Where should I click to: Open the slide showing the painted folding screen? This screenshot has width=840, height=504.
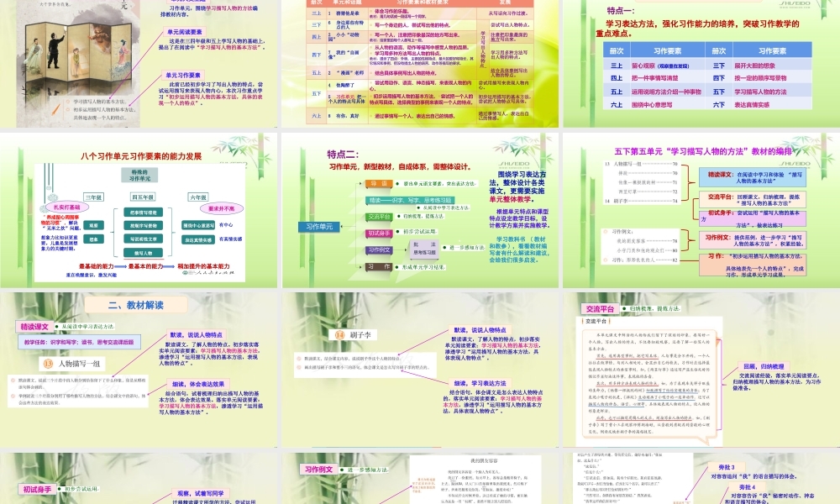coord(139,64)
